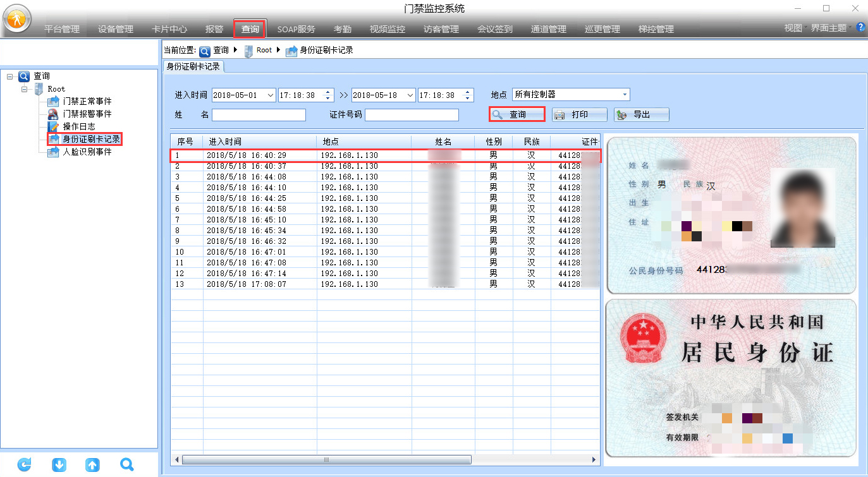Click the magnifier search icon below tree
This screenshot has height=477, width=868.
pos(127,465)
